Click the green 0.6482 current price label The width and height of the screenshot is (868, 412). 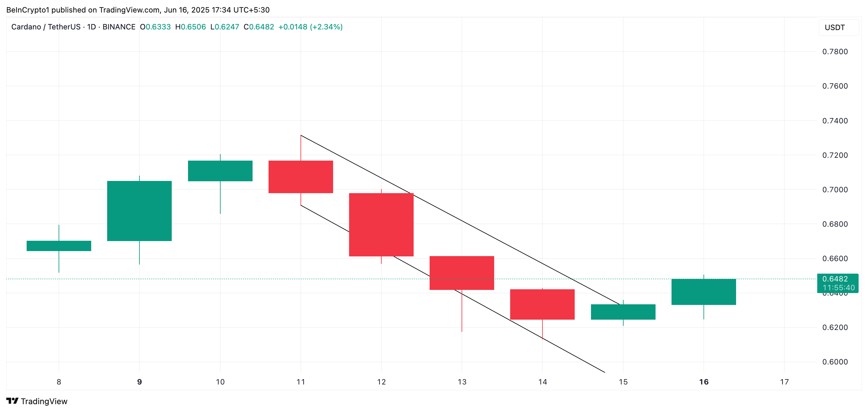point(837,279)
